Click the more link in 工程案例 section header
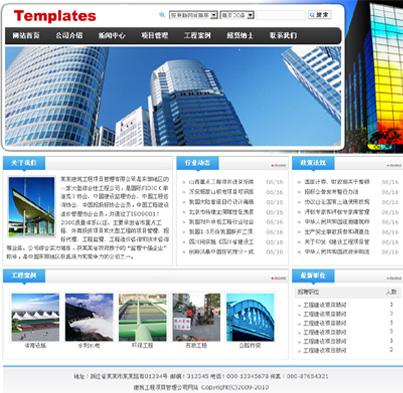403x393 pixels. pos(279,278)
